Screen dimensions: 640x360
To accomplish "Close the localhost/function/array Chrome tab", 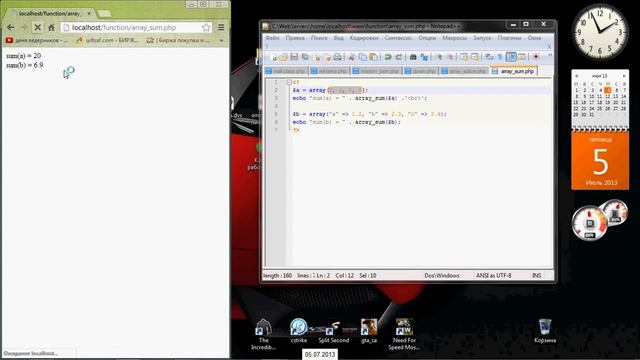I will coord(89,13).
